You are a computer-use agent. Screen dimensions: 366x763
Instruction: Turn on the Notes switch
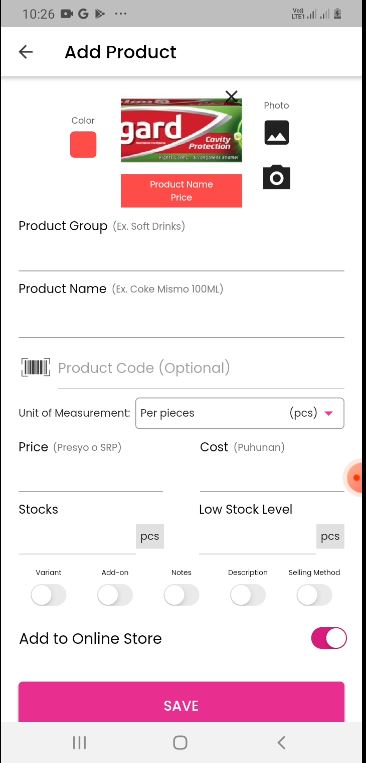(181, 595)
